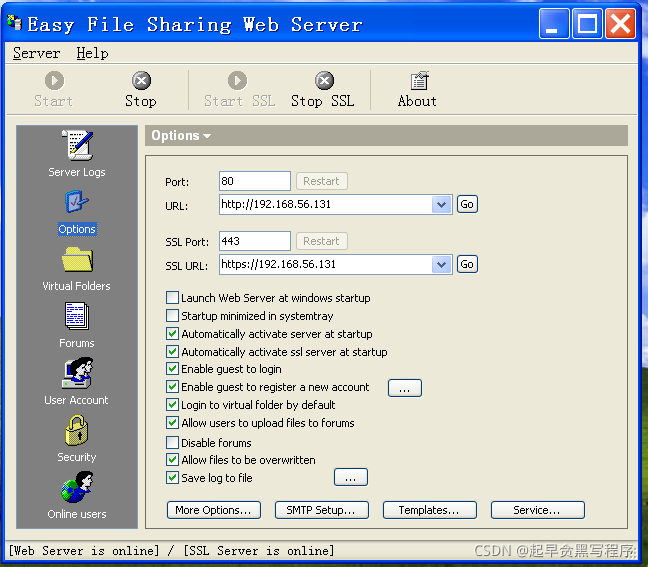
Task: Click the Web Server is online status text
Action: tap(84, 550)
